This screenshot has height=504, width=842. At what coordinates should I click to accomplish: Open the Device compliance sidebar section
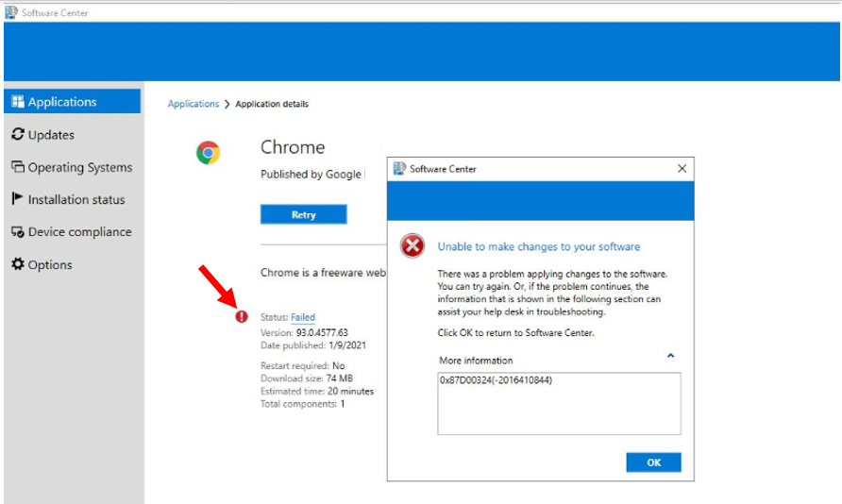pos(72,232)
